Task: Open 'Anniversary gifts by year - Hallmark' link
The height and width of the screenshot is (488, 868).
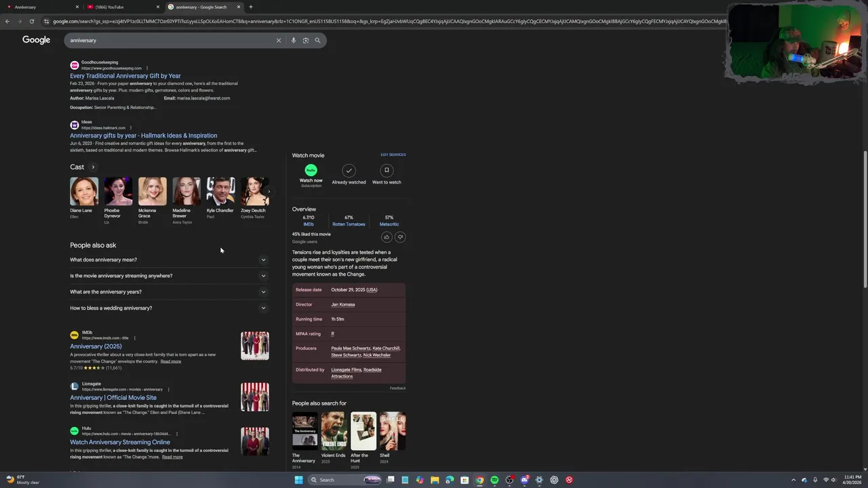Action: [x=144, y=136]
